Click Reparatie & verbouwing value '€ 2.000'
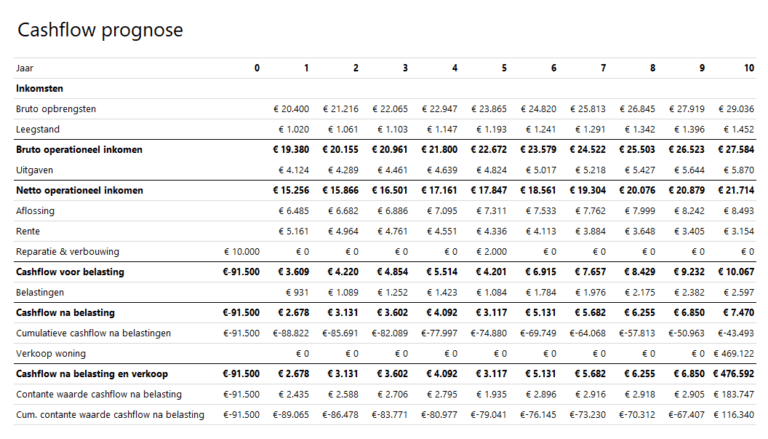Viewport: 768px width, 439px height. click(491, 252)
